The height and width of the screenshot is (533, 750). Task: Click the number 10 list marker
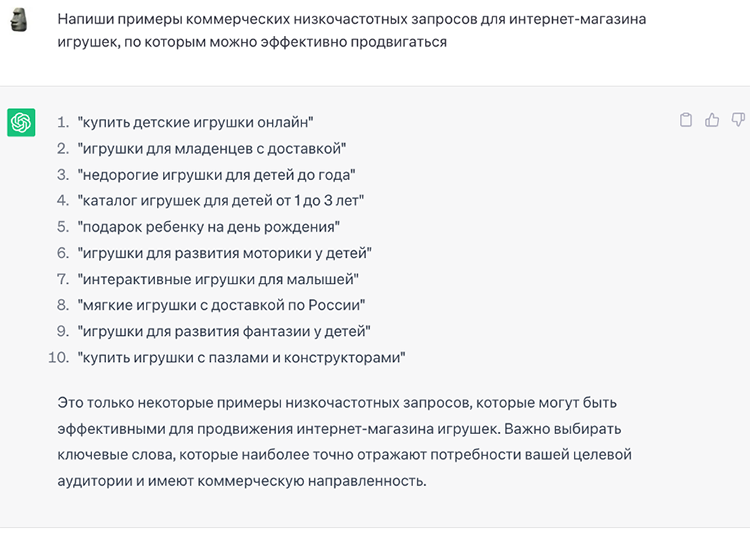58,357
